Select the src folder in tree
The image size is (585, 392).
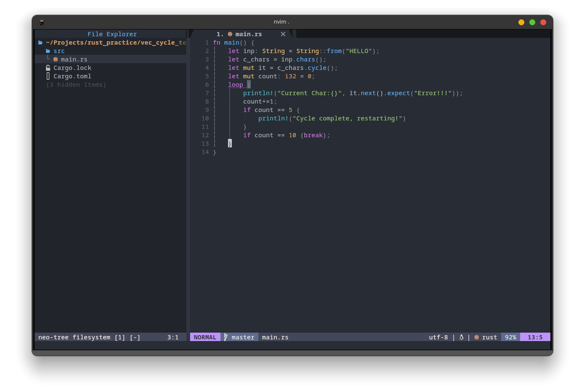point(59,51)
